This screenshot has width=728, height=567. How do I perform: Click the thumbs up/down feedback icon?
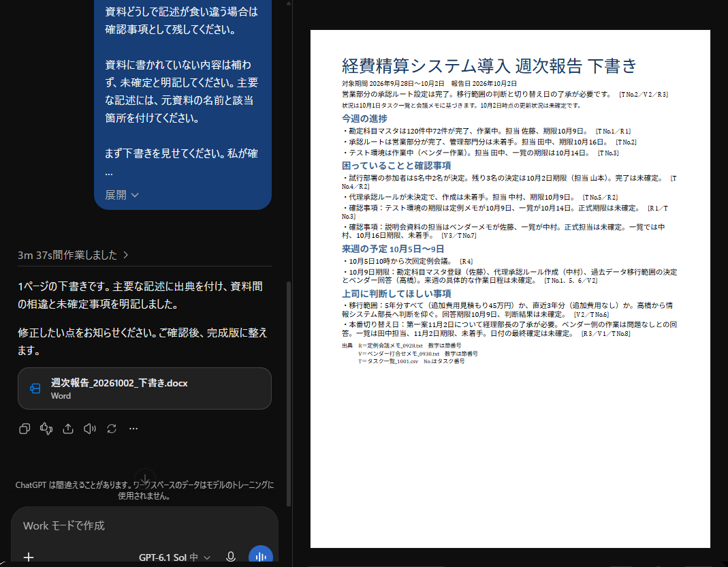[x=46, y=429]
